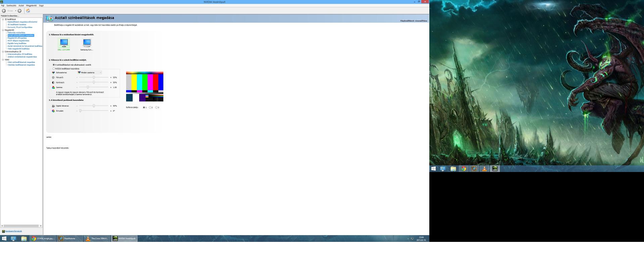
Task: Click VLC cone icon on right monitor taskbar
Action: click(484, 169)
